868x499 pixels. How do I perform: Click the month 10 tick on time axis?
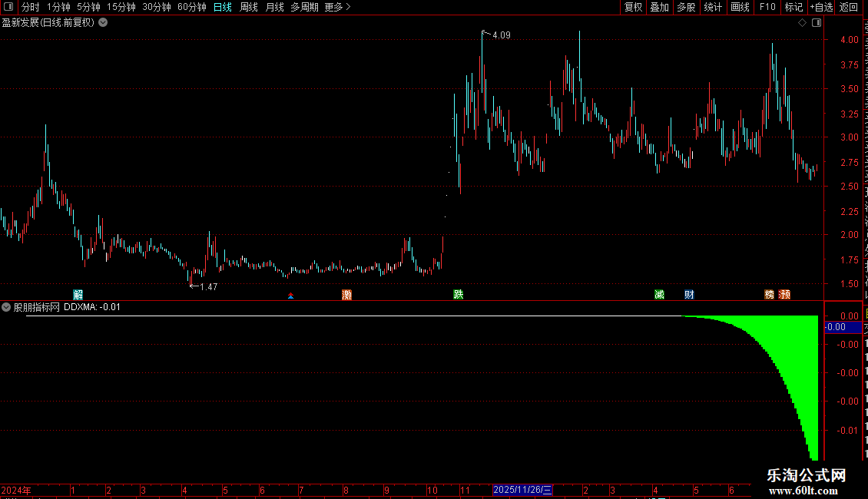432,490
